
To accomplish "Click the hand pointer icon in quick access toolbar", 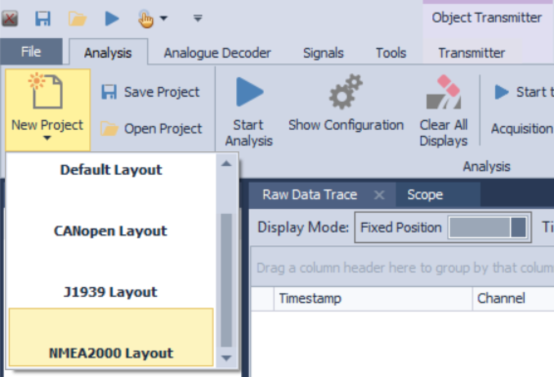I will pyautogui.click(x=146, y=19).
